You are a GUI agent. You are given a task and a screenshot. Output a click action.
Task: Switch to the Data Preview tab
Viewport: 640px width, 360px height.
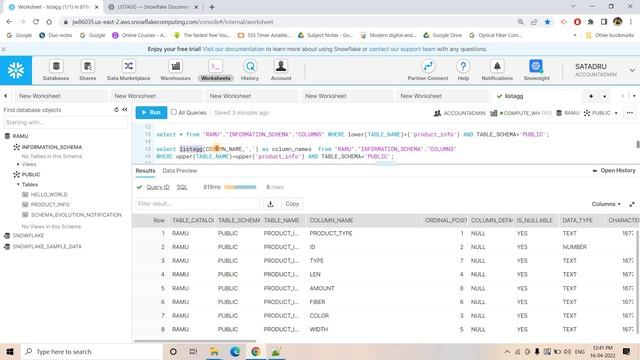[180, 171]
